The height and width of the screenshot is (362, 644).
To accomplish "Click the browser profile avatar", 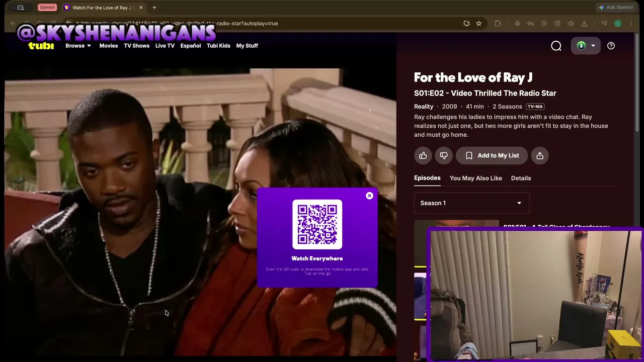I will click(618, 23).
